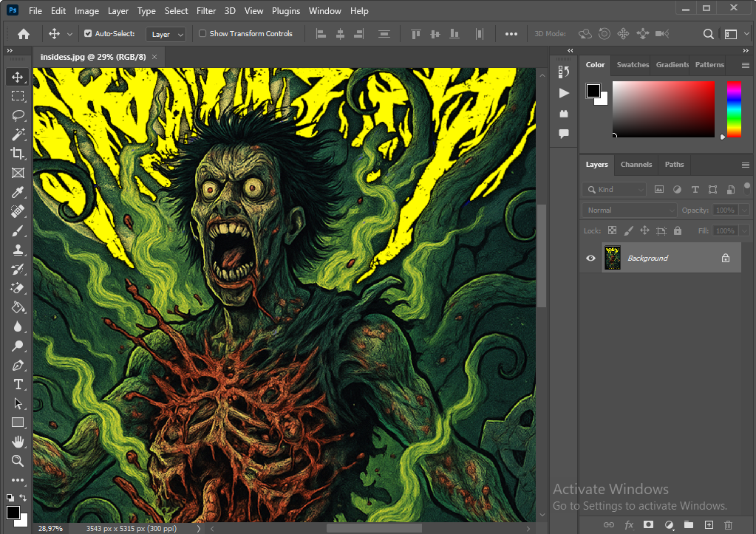The height and width of the screenshot is (534, 756).
Task: Select the Hand tool
Action: tap(18, 442)
